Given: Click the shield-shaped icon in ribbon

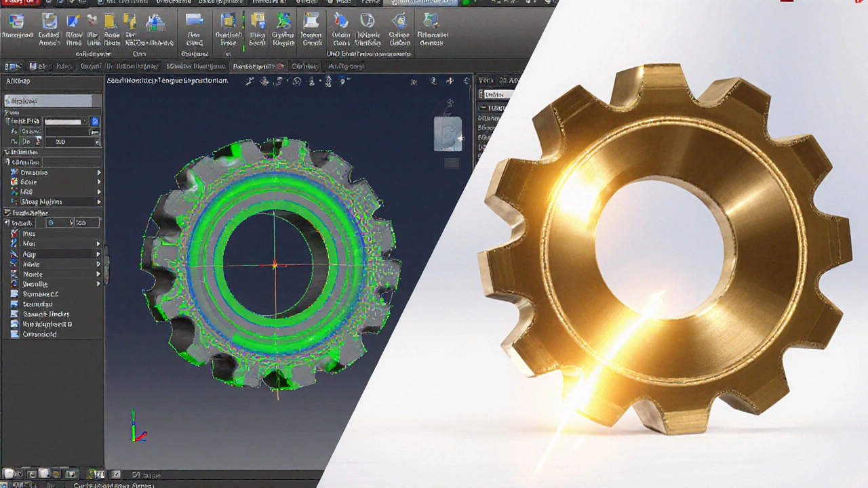Looking at the screenshot, I should [368, 21].
